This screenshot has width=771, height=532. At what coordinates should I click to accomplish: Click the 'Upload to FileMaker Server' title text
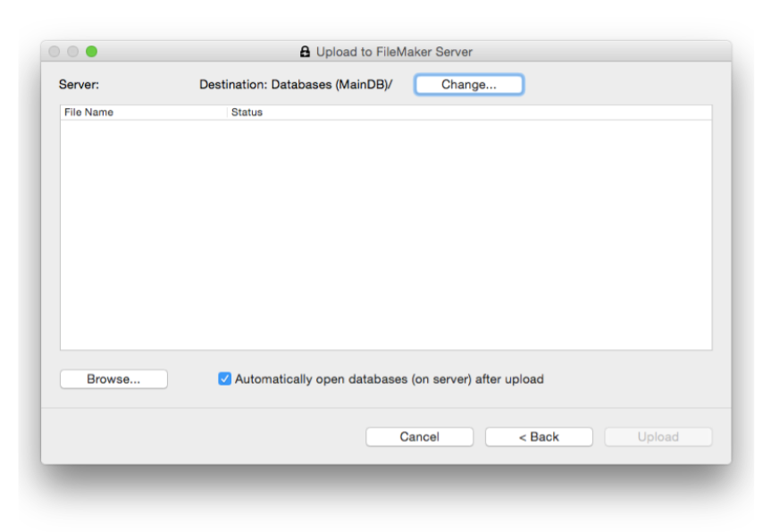[x=394, y=52]
